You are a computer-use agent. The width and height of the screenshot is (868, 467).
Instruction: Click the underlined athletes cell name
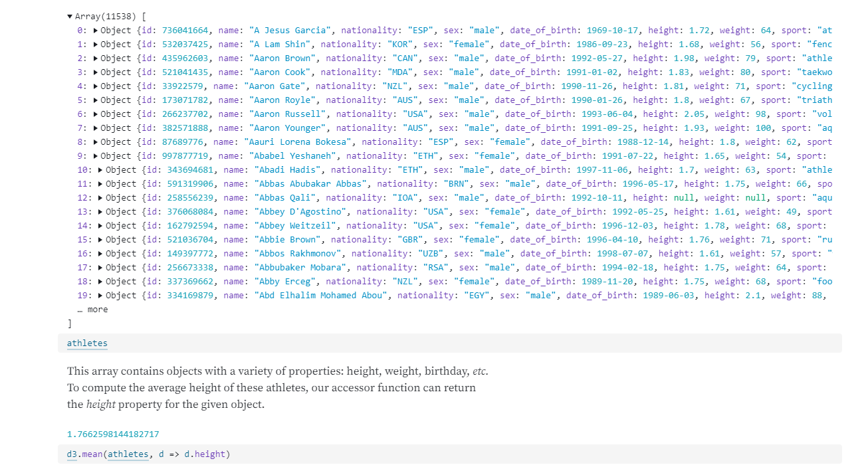tap(87, 343)
